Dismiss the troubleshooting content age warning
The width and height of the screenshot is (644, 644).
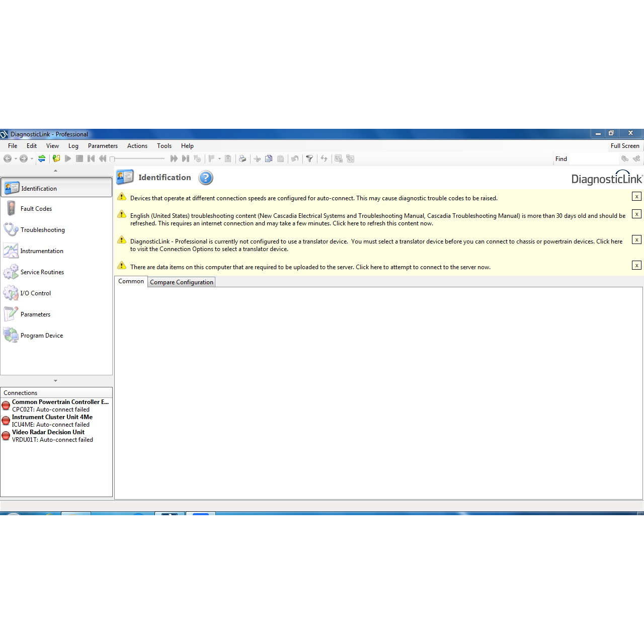(636, 214)
